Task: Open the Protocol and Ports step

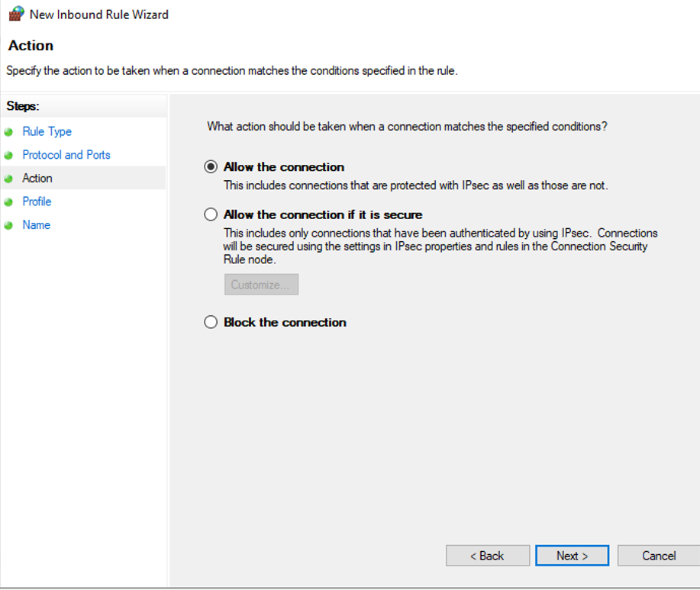Action: (66, 155)
